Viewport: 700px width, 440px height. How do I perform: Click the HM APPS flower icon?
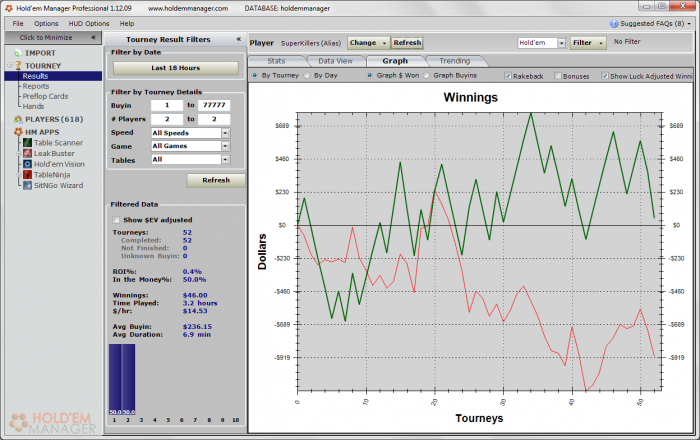[18, 132]
